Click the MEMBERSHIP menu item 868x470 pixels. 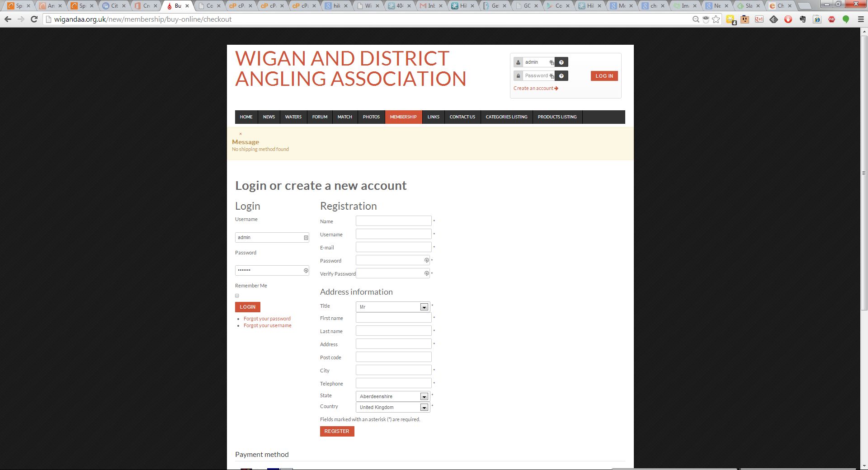point(403,117)
